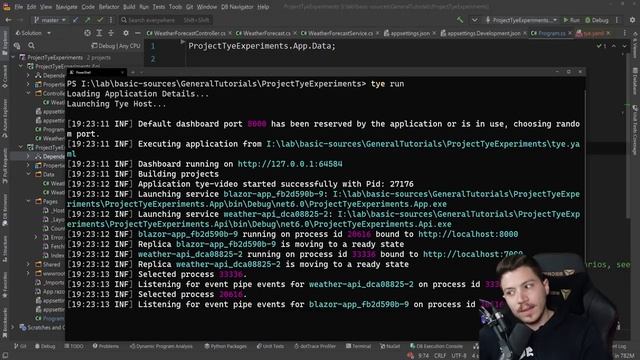
Task: Open the Problems tool window
Action: click(x=106, y=346)
